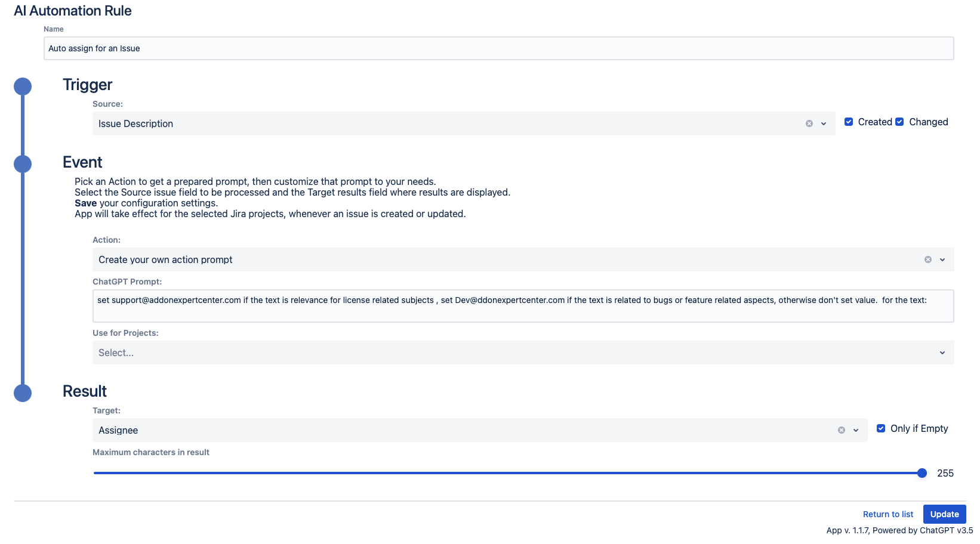Click the Result step circle marker
Viewport: 980px width, 544px height.
(x=23, y=393)
